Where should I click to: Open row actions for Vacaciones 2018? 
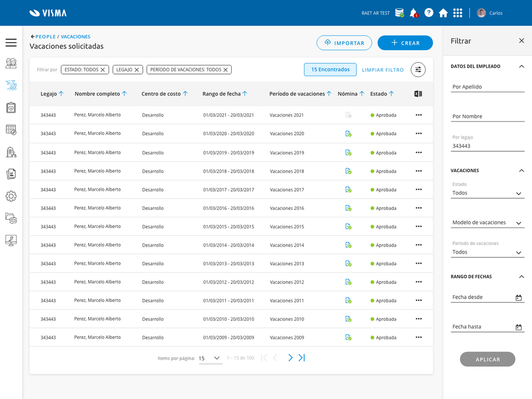coord(419,171)
